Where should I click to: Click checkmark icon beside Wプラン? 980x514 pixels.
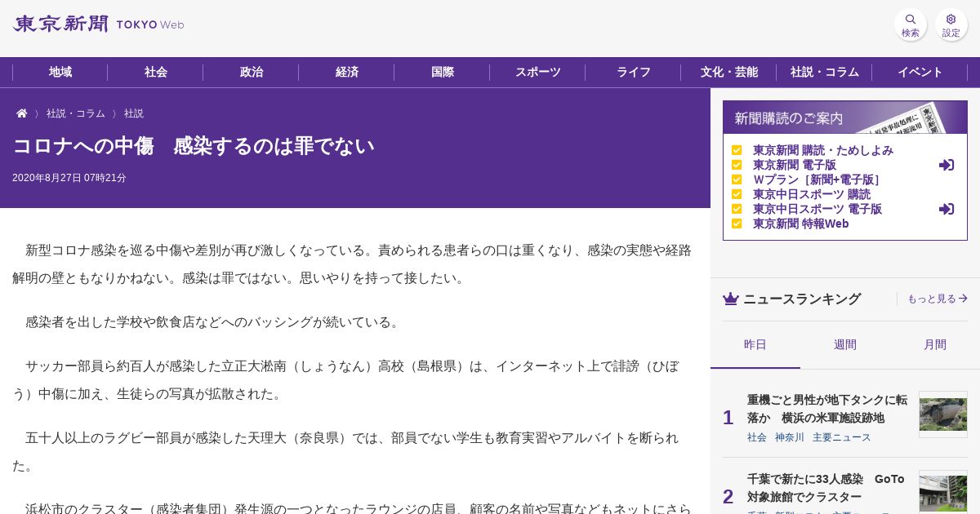(x=737, y=179)
